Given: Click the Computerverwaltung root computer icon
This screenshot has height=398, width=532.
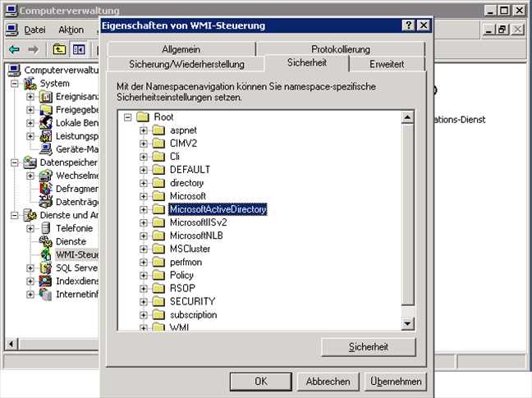Looking at the screenshot, I should point(14,71).
